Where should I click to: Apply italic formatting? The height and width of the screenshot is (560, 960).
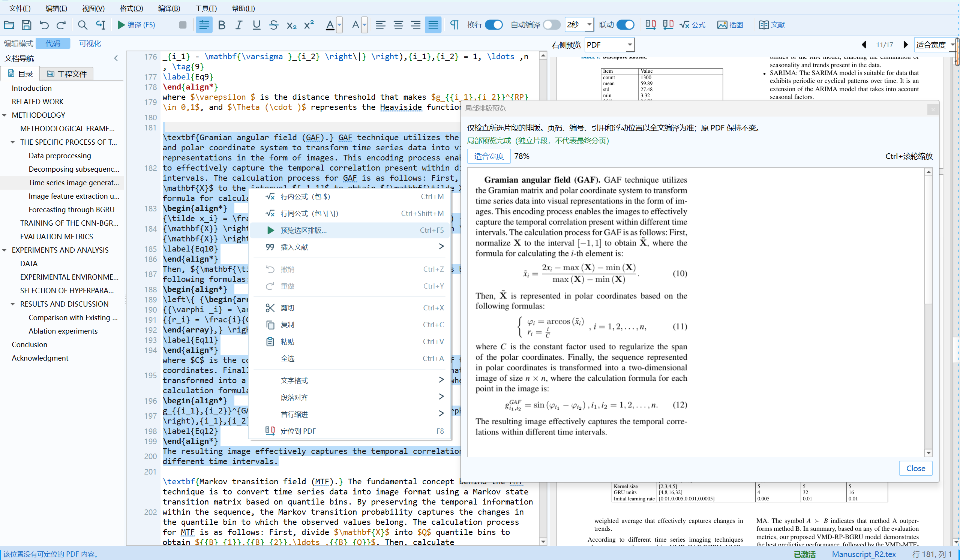tap(239, 25)
